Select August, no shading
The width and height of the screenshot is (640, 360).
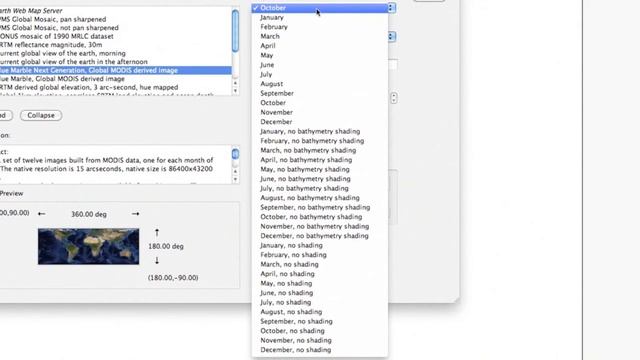click(320, 312)
